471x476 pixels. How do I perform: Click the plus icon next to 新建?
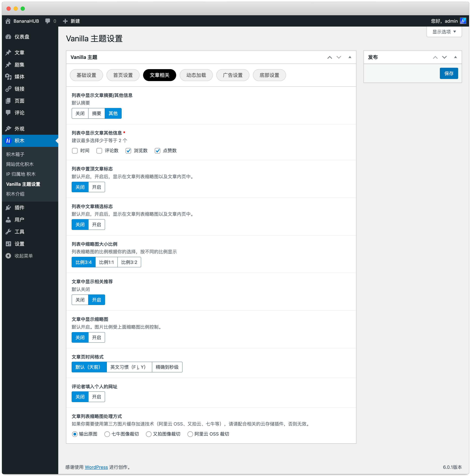pos(65,21)
